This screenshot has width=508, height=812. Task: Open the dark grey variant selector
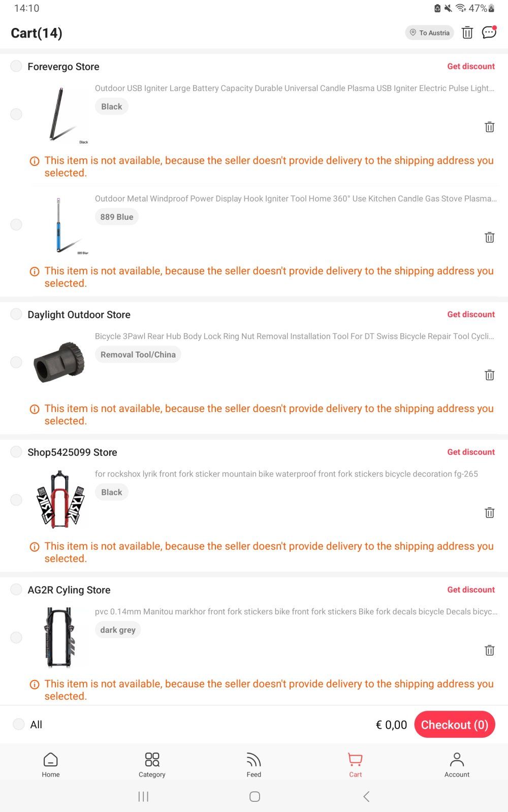[x=118, y=630]
